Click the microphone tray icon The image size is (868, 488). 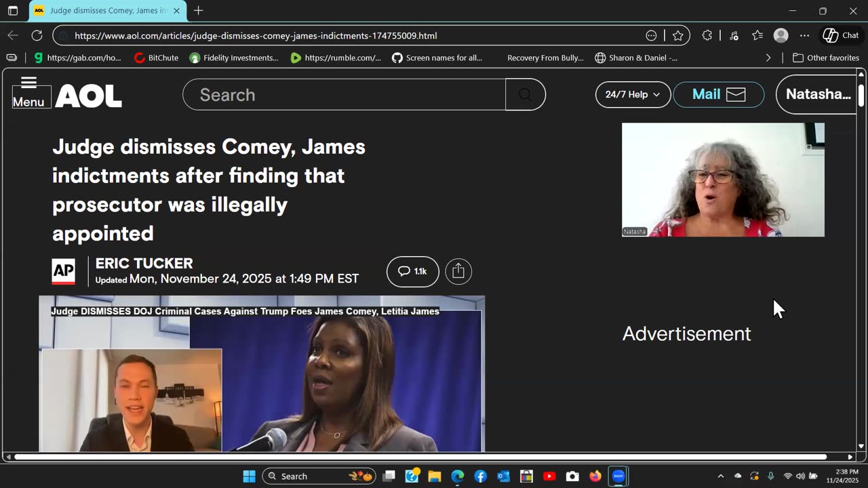click(x=771, y=476)
